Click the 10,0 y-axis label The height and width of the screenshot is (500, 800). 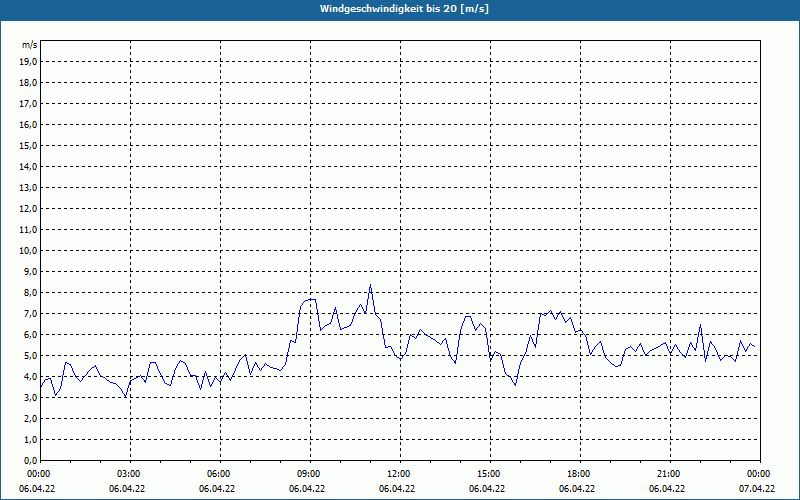[x=28, y=251]
